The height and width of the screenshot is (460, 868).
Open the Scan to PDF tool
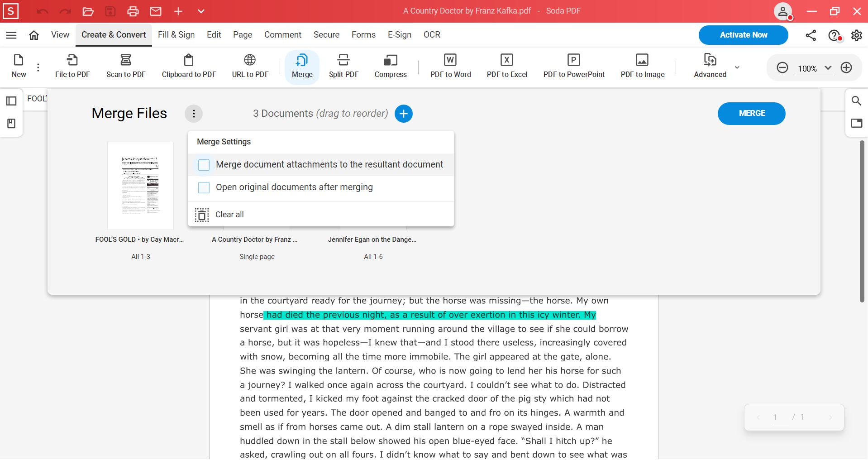(126, 66)
